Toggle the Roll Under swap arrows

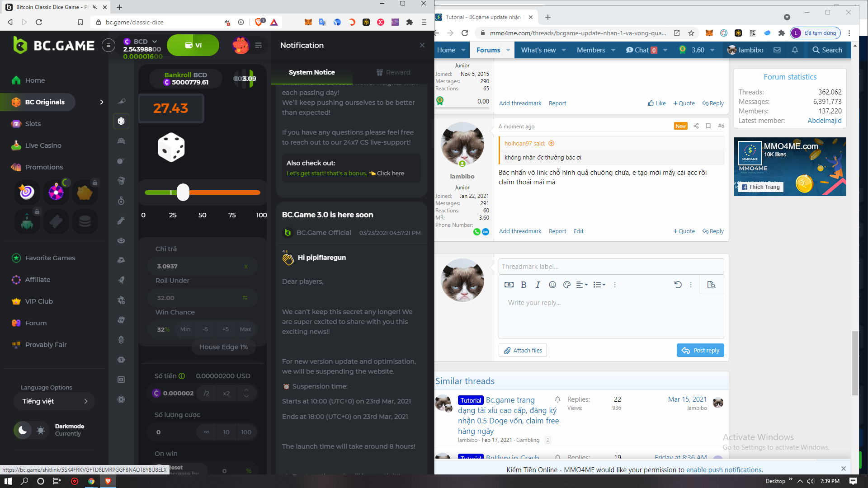tap(245, 298)
